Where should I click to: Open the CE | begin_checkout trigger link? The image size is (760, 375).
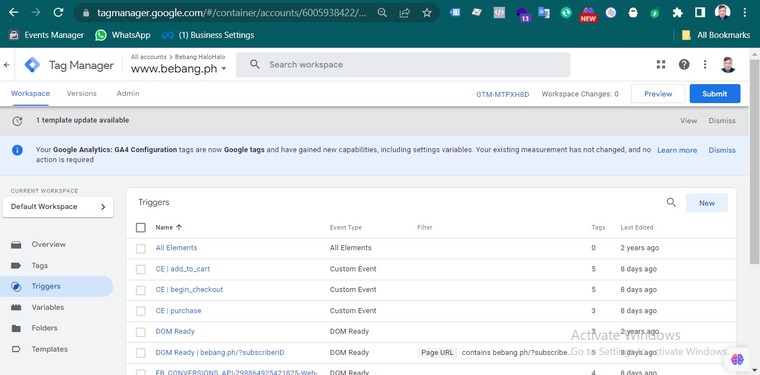point(189,290)
